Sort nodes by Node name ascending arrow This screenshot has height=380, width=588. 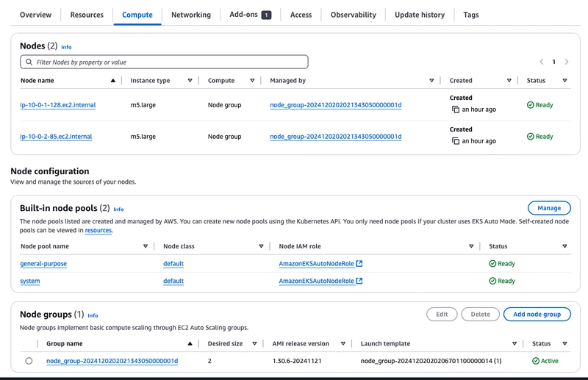pos(112,81)
